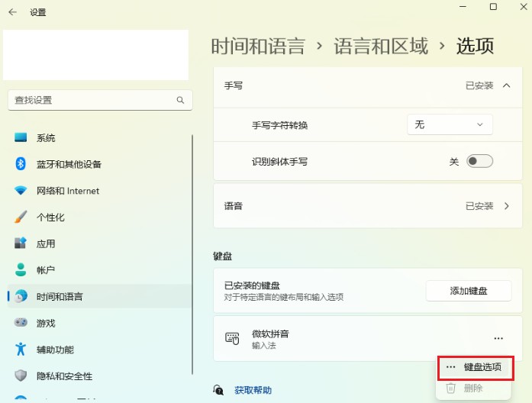
Task: Open 手写字符转换 dropdown
Action: [450, 124]
